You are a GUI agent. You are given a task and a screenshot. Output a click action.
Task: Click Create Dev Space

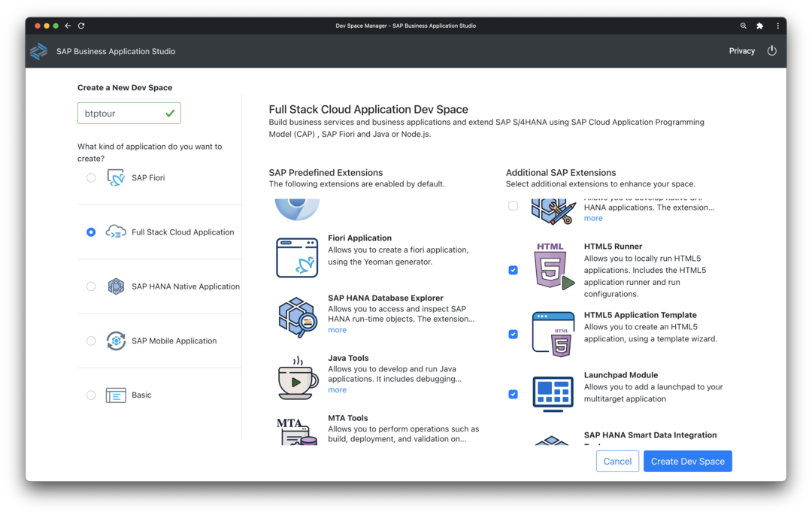[687, 461]
